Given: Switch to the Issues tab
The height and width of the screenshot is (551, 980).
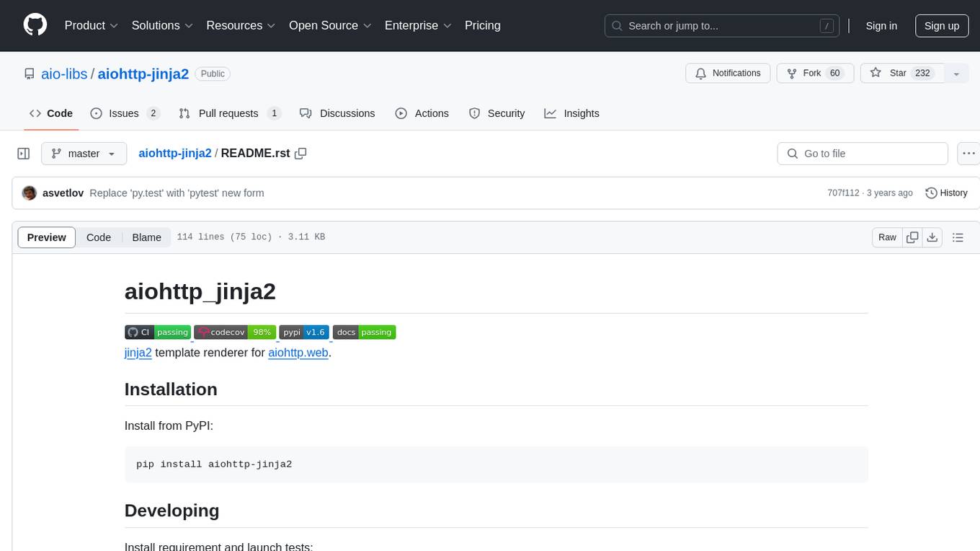Looking at the screenshot, I should (125, 113).
